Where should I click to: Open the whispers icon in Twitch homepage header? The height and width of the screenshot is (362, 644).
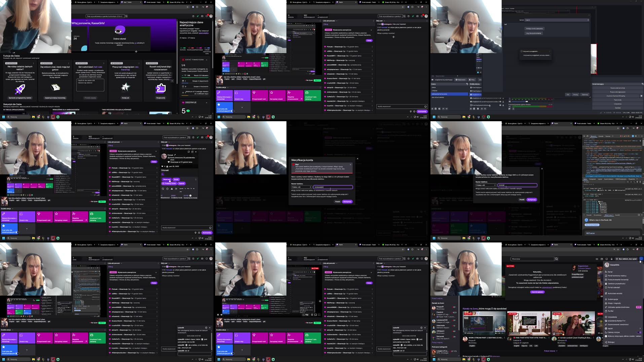click(607, 259)
